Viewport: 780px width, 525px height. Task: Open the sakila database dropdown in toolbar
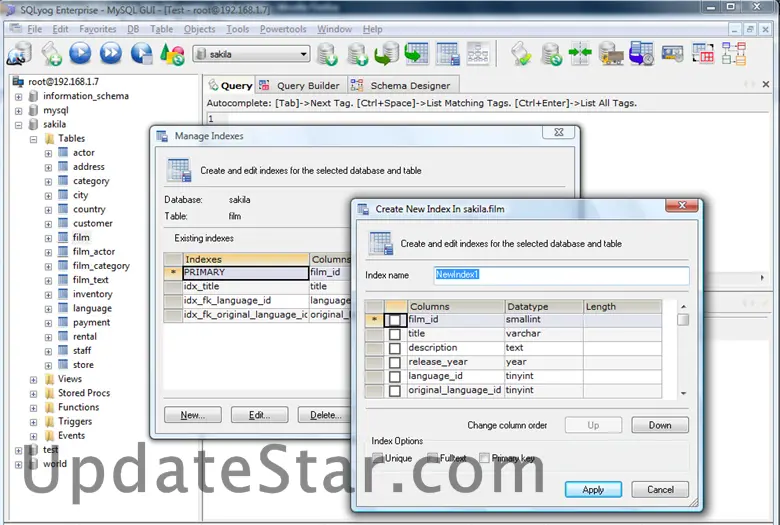pyautogui.click(x=303, y=54)
